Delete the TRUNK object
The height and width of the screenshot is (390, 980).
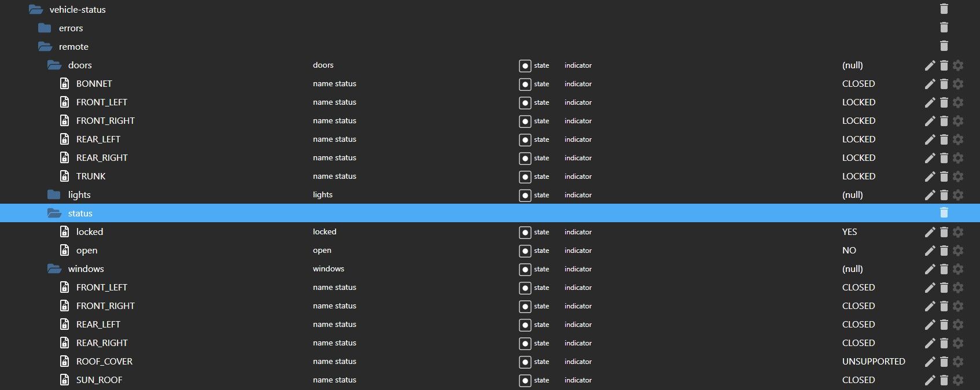point(944,176)
